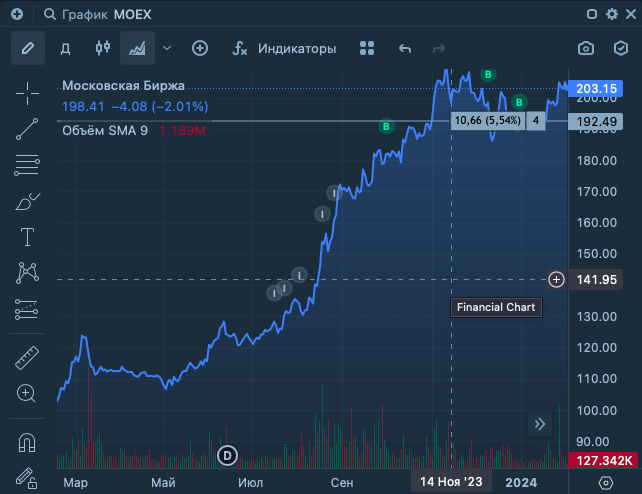Viewport: 642px width, 494px height.
Task: Select the brush drawing tool
Action: click(27, 201)
